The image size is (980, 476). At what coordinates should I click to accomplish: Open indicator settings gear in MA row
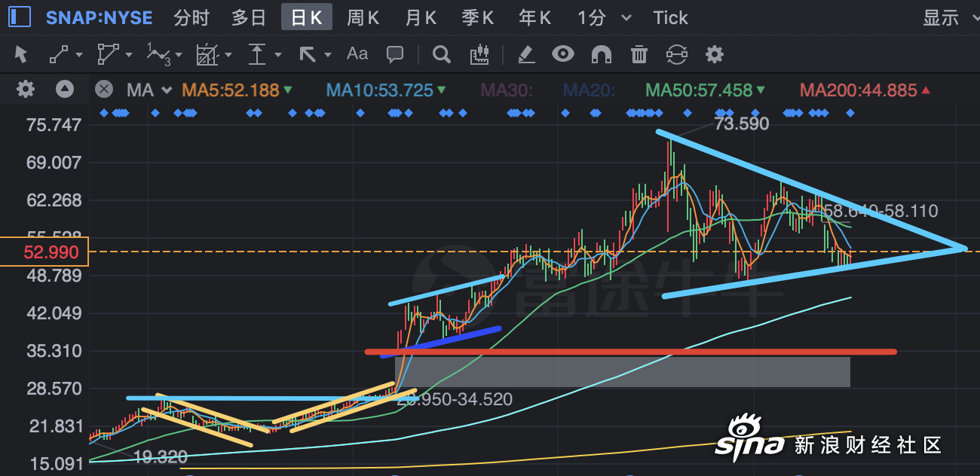[x=26, y=90]
